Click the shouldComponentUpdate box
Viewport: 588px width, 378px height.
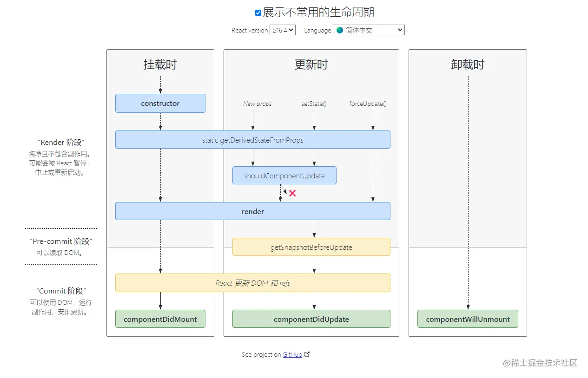coord(284,176)
